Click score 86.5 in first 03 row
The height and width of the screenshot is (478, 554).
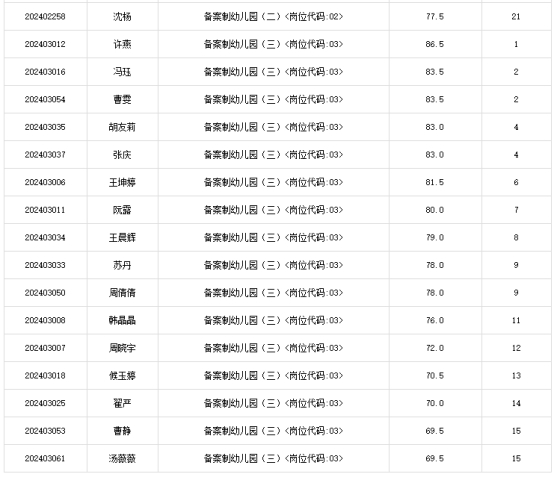pyautogui.click(x=435, y=44)
